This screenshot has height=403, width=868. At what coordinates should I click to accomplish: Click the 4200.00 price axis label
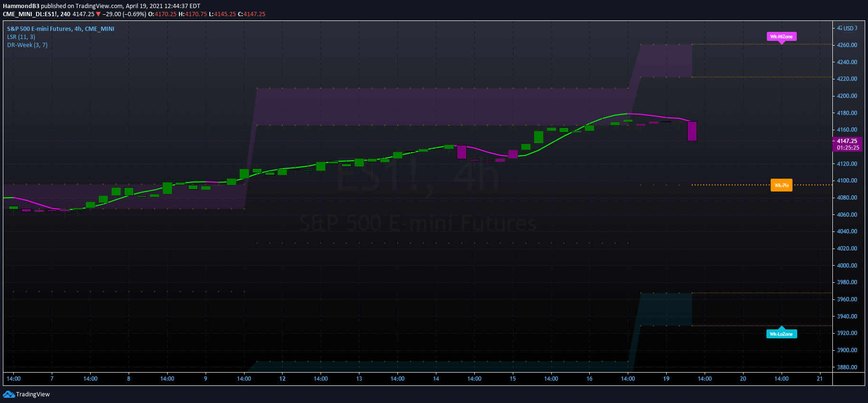point(847,96)
